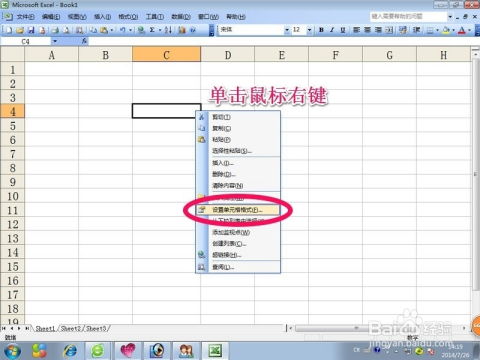Open the Paste options dropdown arrow
The width and height of the screenshot is (480, 360).
(x=111, y=30)
